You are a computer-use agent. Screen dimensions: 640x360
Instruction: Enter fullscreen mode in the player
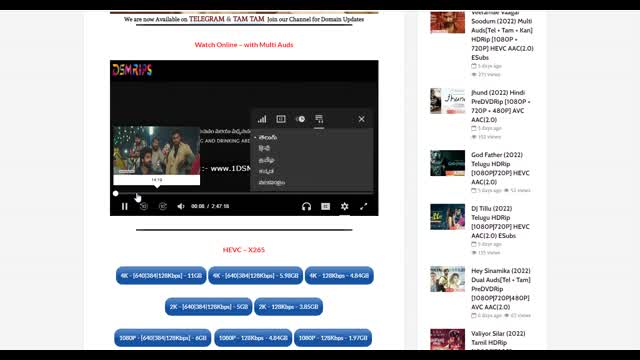tap(363, 207)
